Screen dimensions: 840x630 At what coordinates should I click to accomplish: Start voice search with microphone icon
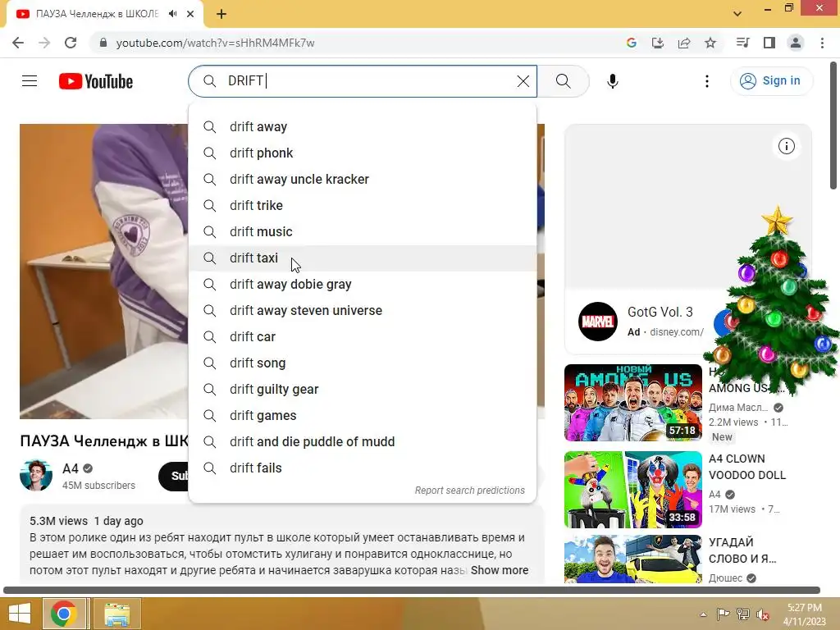tap(613, 81)
